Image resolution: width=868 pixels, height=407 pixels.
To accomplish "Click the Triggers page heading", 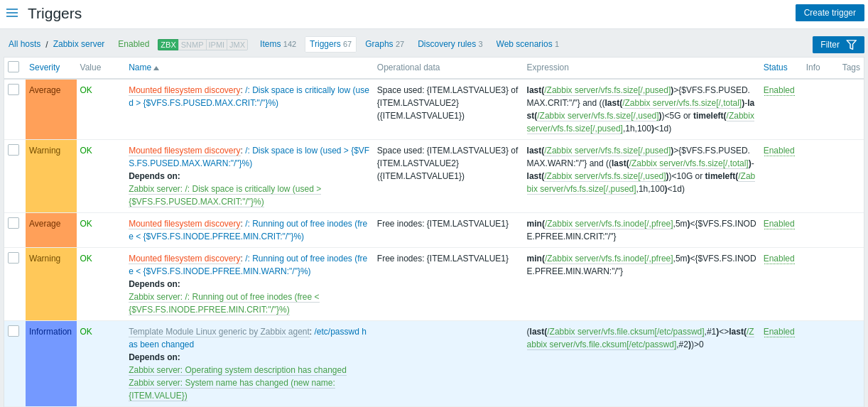I will point(55,13).
